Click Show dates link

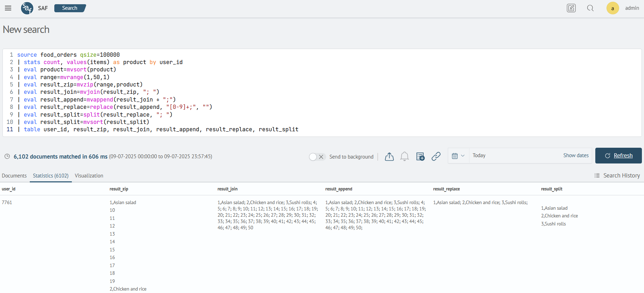click(576, 155)
